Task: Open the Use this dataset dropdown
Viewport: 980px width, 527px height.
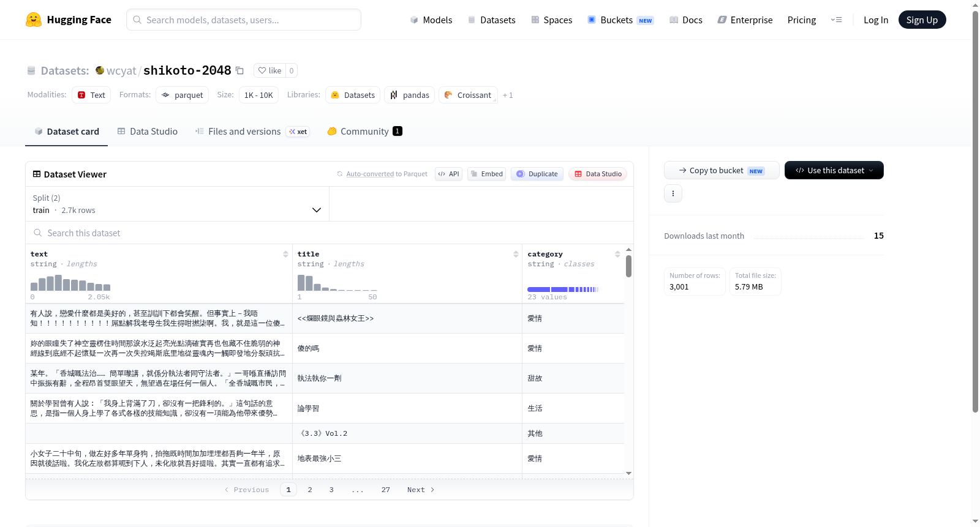Action: [x=834, y=170]
